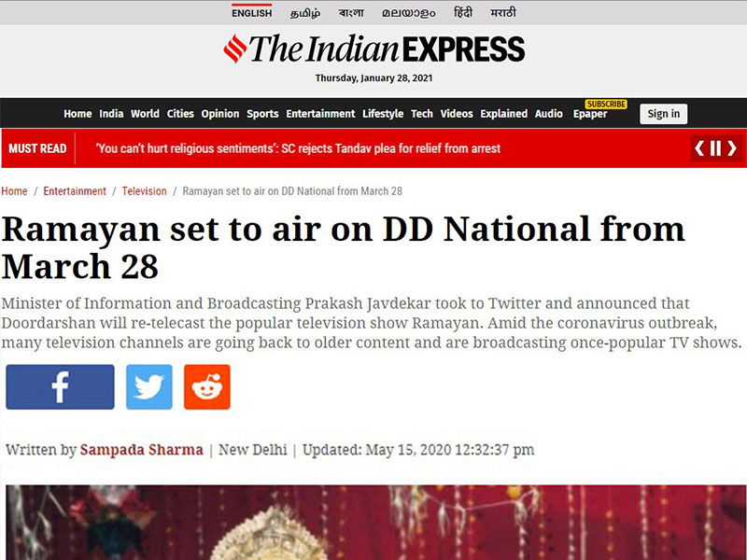This screenshot has width=747, height=560.
Task: Click the article's lead image
Action: (x=376, y=523)
